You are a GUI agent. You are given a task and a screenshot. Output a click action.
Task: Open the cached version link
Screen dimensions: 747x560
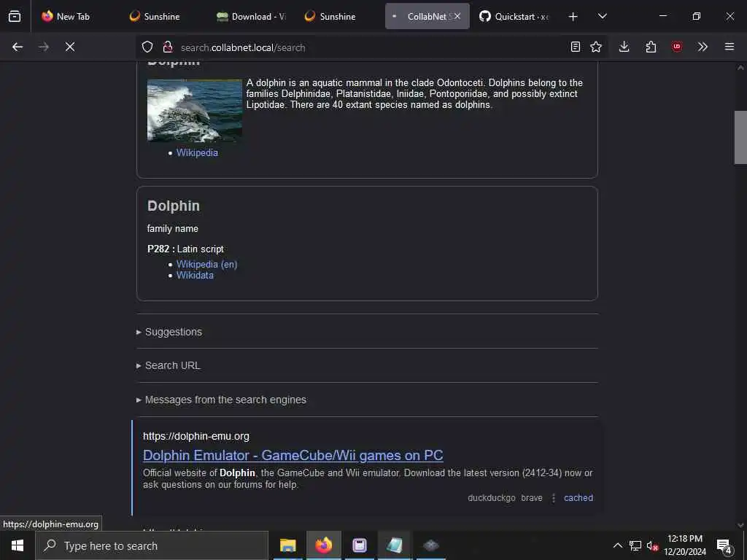click(x=578, y=497)
